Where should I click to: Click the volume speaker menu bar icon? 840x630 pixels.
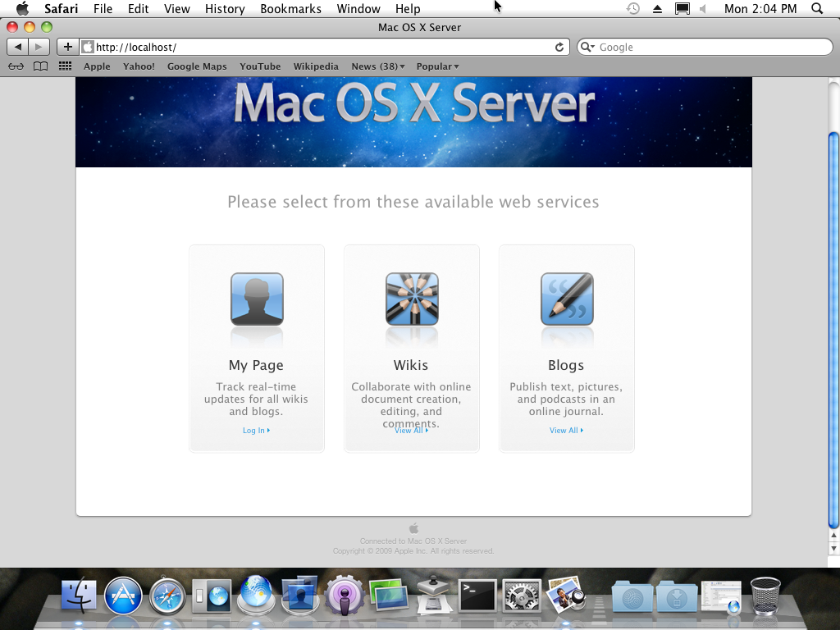(703, 8)
